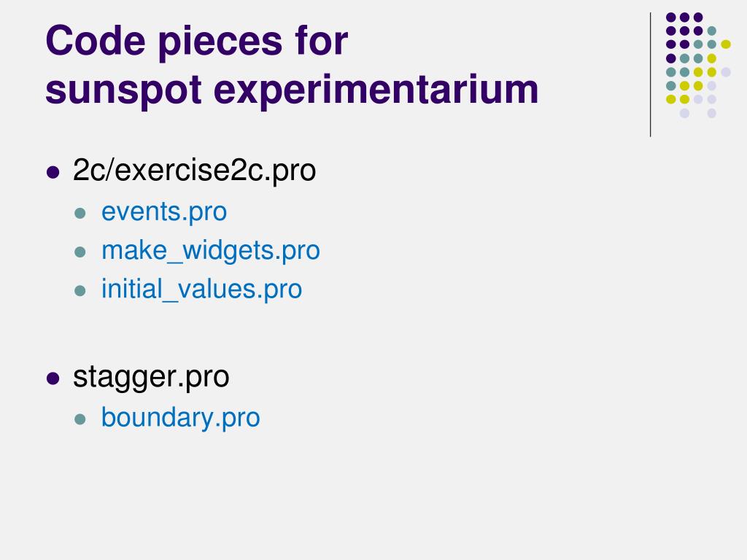747x560 pixels.
Task: Open the make_widgets.pro link
Action: click(211, 251)
